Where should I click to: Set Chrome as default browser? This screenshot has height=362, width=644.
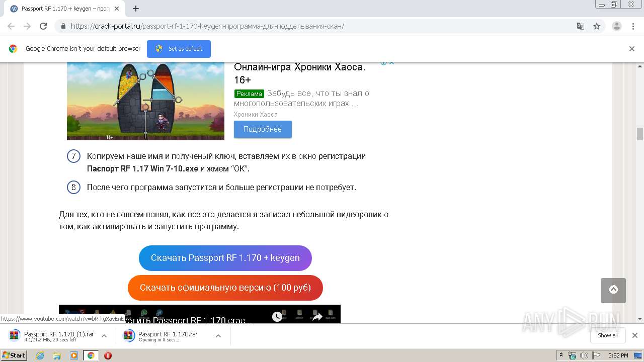(x=179, y=49)
